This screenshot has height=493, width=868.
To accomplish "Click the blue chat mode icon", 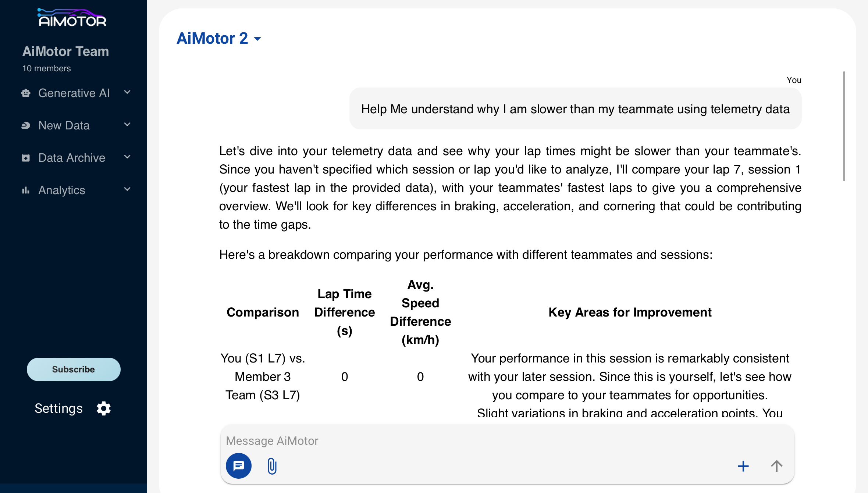I will (239, 466).
